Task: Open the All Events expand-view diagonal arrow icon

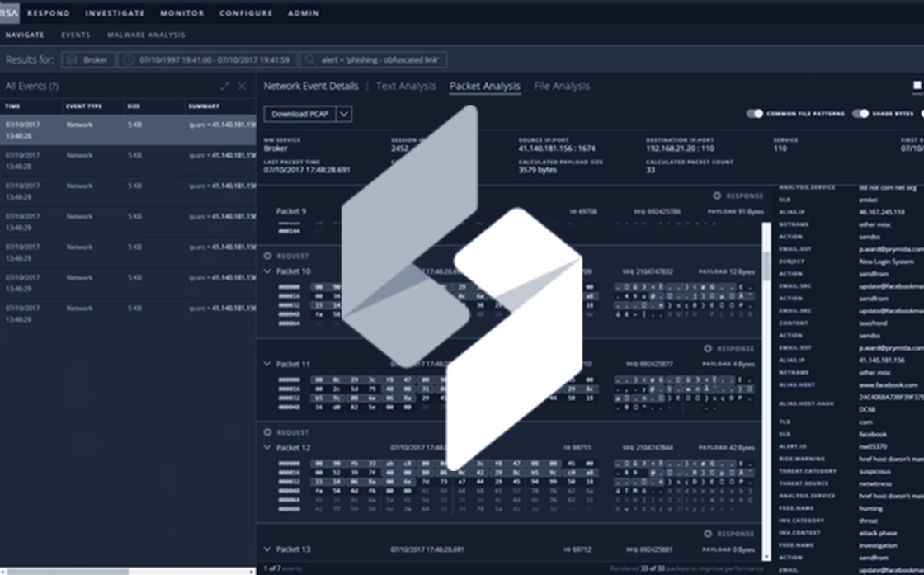Action: [224, 85]
